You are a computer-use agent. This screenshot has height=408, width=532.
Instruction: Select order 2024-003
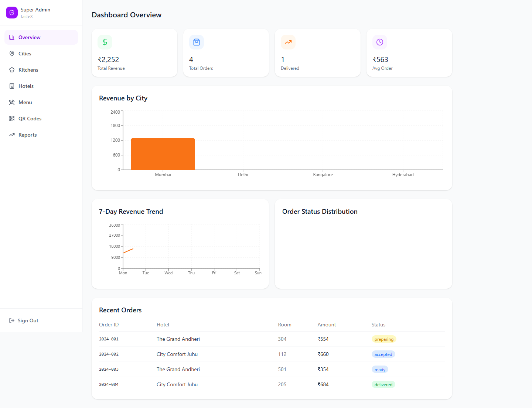[x=109, y=369]
